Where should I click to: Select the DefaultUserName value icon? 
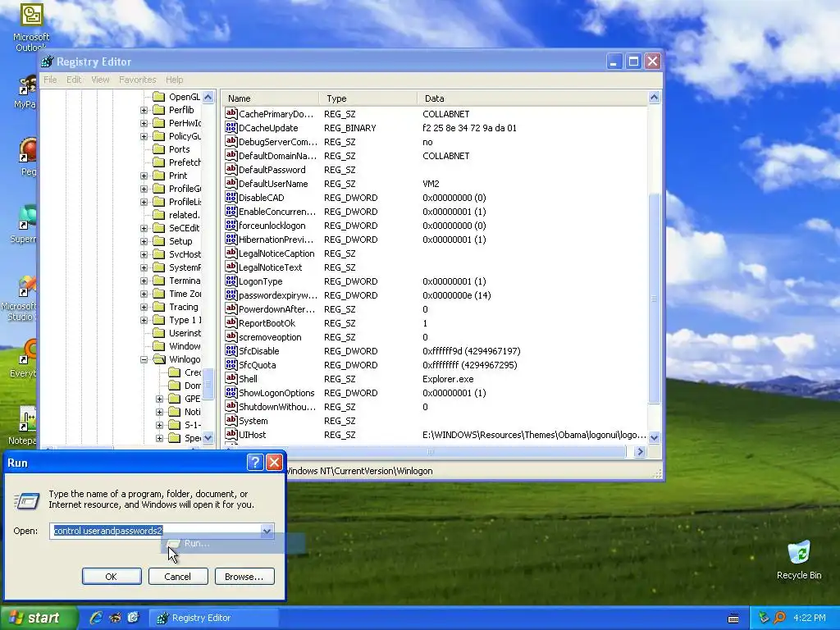click(231, 183)
